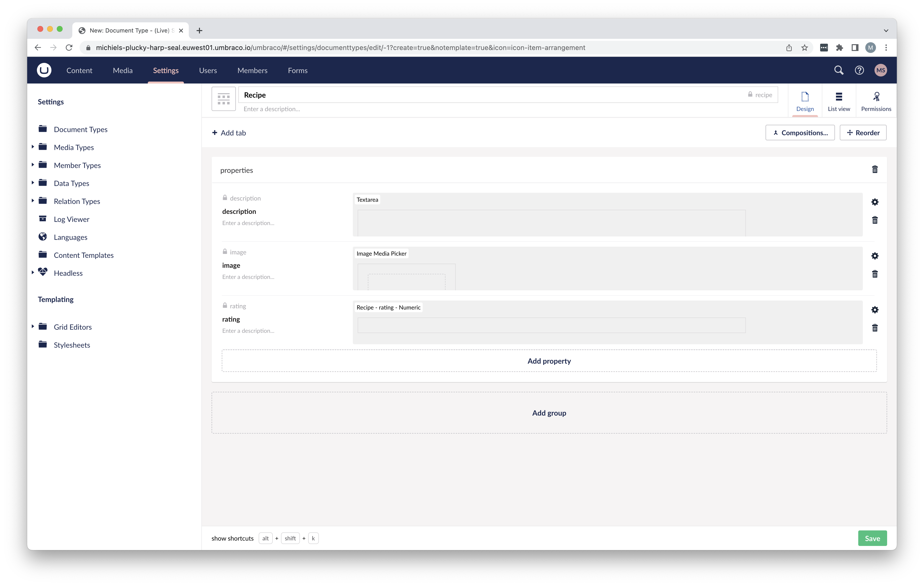Click the Headless heart icon
Screen dimensions: 924x586
(x=43, y=272)
